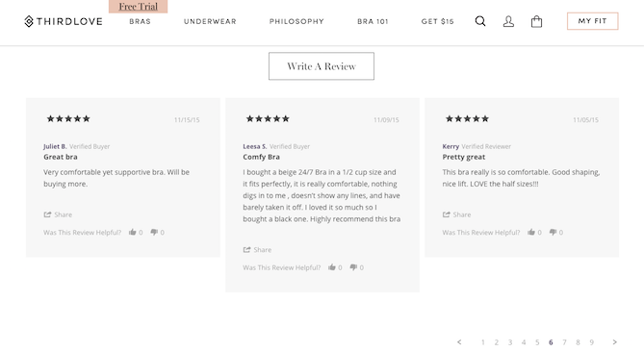Click the ThirdLove logo

coord(64,21)
